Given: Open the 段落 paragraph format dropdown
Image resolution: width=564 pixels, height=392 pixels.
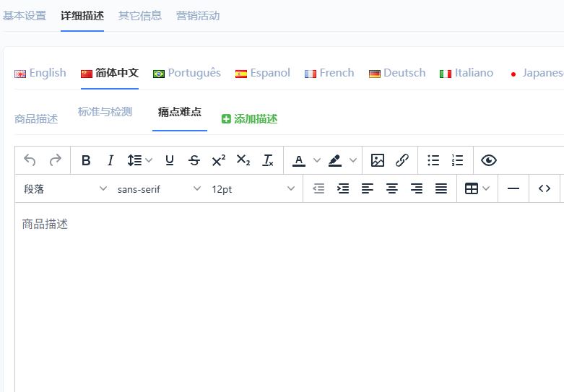Looking at the screenshot, I should tap(65, 189).
